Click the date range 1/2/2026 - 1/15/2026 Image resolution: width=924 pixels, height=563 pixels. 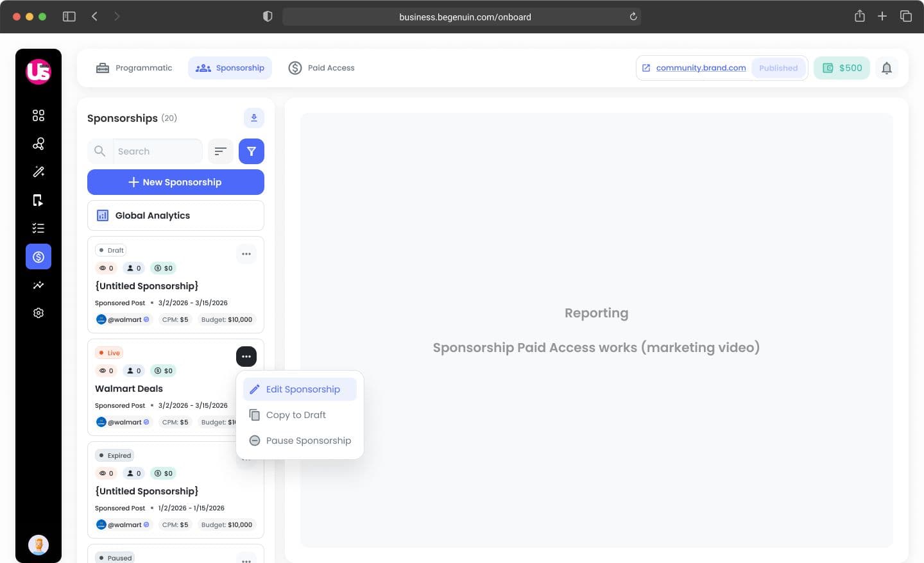coord(191,508)
